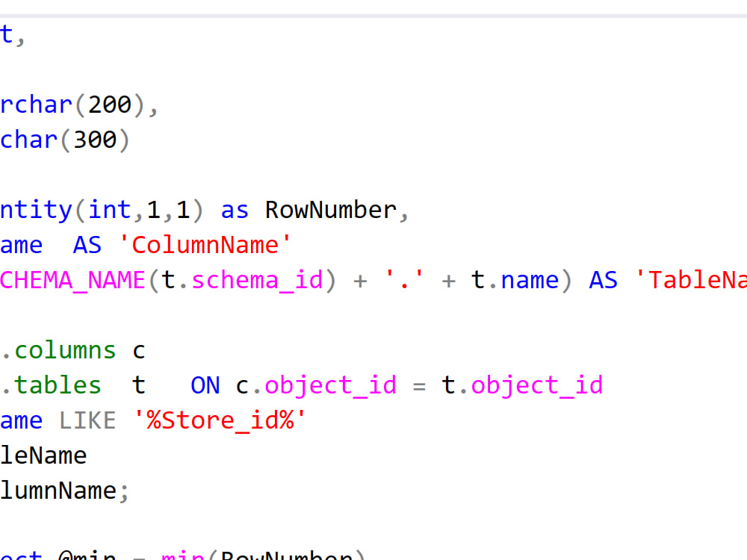Click the rchar(200) type declaration
The width and height of the screenshot is (747, 560).
(x=72, y=105)
